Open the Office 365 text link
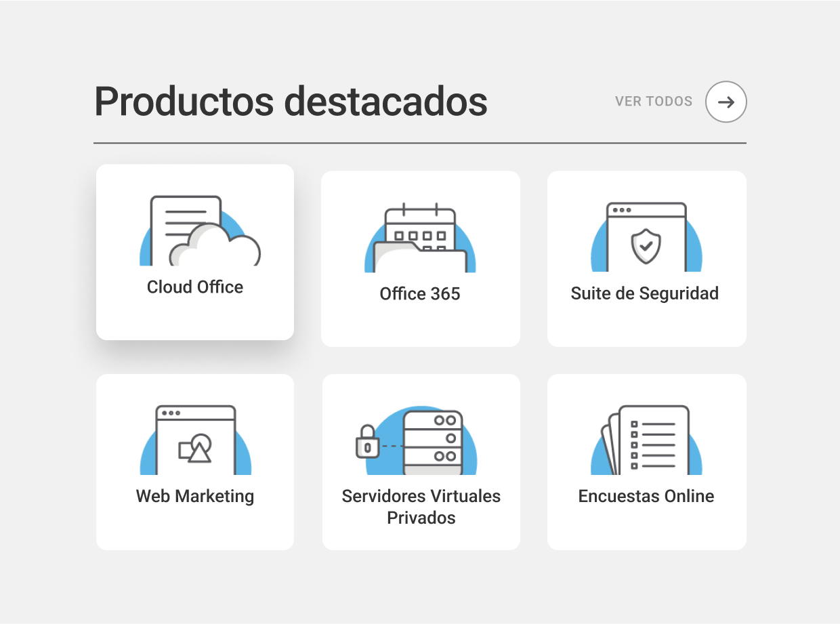Screen dimensions: 840x624 (x=420, y=294)
